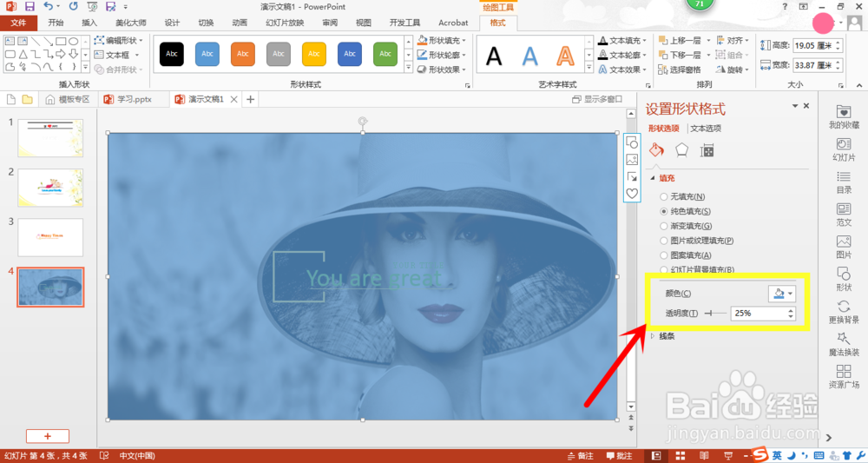This screenshot has width=868, height=463.
Task: Open the Effects pentagon tab
Action: pyautogui.click(x=681, y=150)
